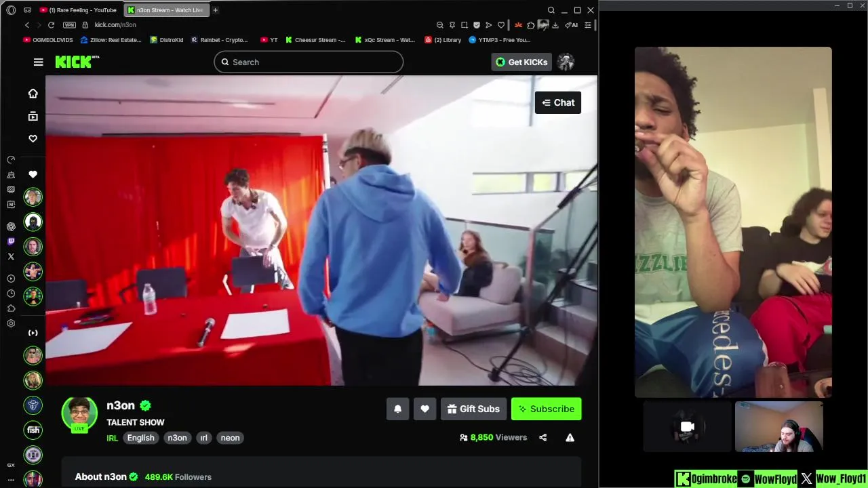This screenshot has width=868, height=488.
Task: Focus the Kick Search box
Action: [x=309, y=62]
